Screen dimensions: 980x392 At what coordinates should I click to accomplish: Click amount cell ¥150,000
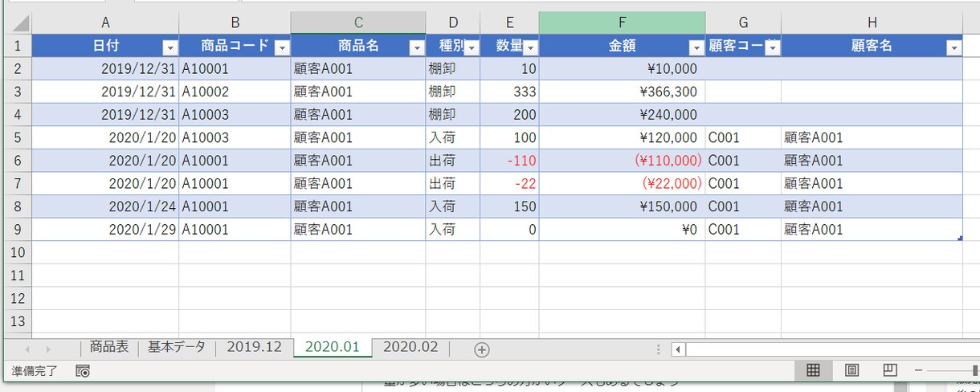623,206
